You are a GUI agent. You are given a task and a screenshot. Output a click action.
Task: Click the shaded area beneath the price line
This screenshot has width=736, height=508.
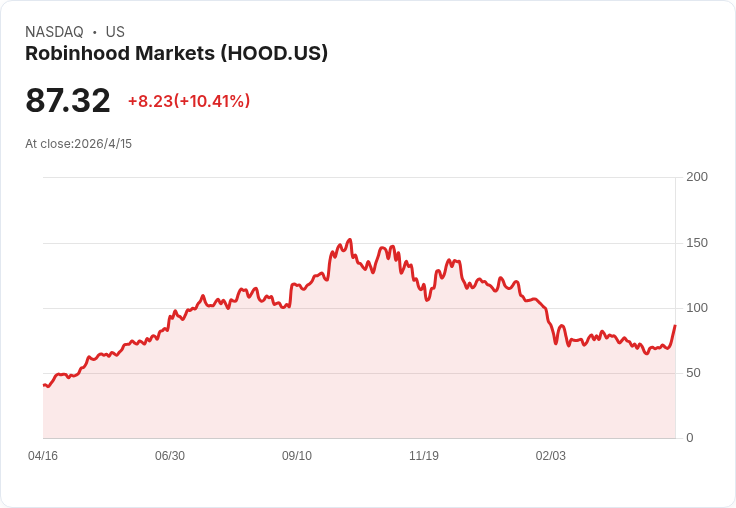tap(359, 376)
